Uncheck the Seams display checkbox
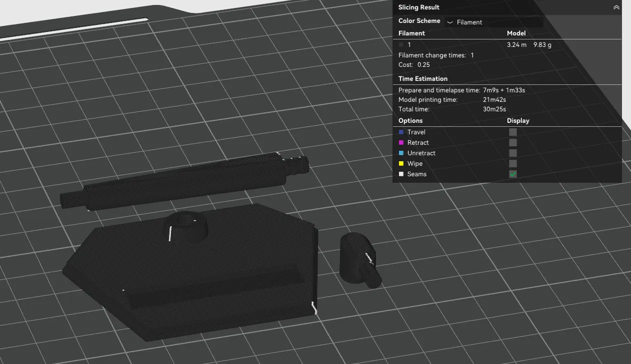631x364 pixels. pos(513,174)
